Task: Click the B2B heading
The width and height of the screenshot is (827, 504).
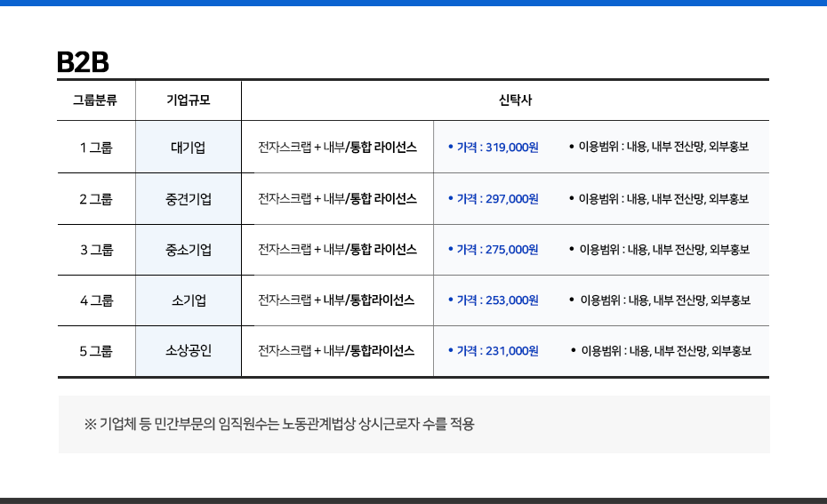Action: [83, 61]
